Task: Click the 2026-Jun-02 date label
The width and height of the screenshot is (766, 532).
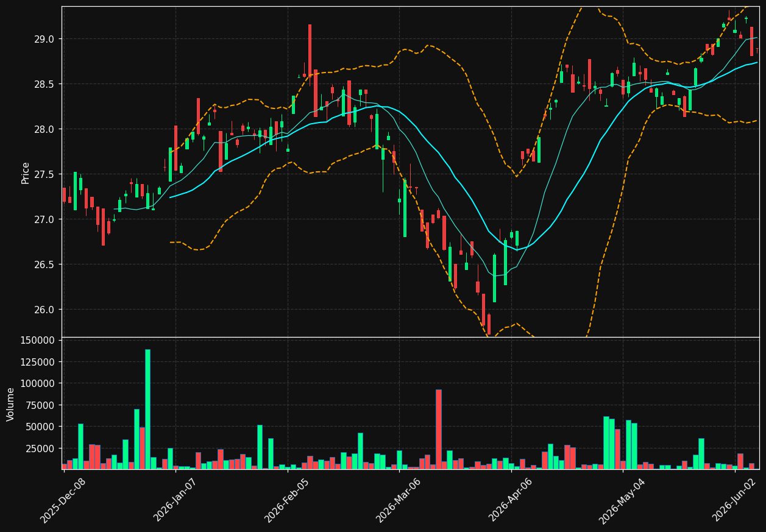Action: click(x=734, y=500)
